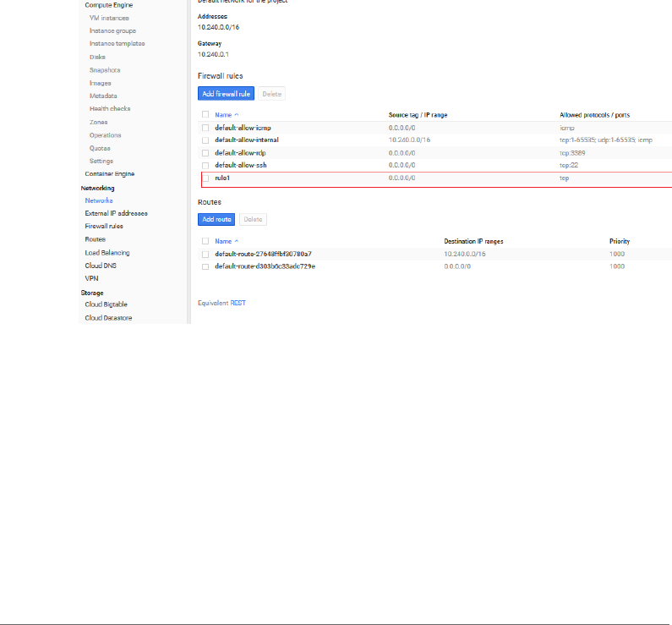The height and width of the screenshot is (625, 672).
Task: Click the Storage section heading
Action: click(92, 293)
